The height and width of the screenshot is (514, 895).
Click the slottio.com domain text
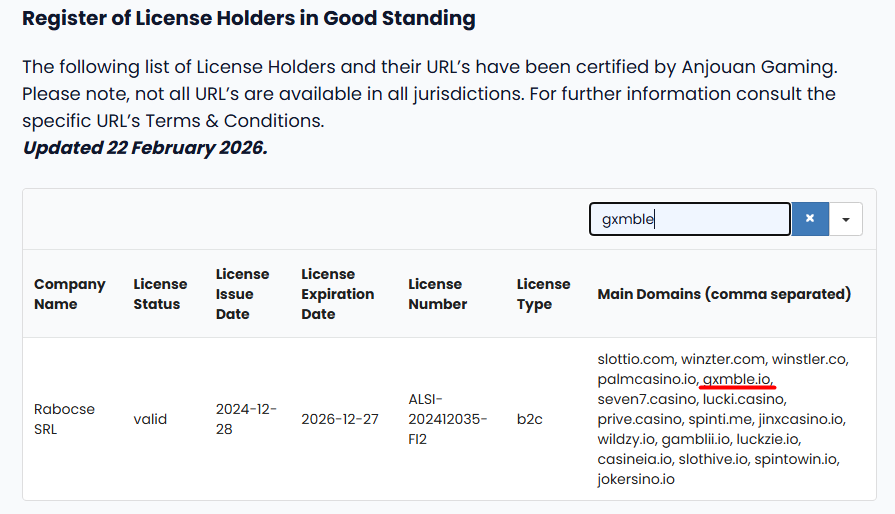coord(638,358)
